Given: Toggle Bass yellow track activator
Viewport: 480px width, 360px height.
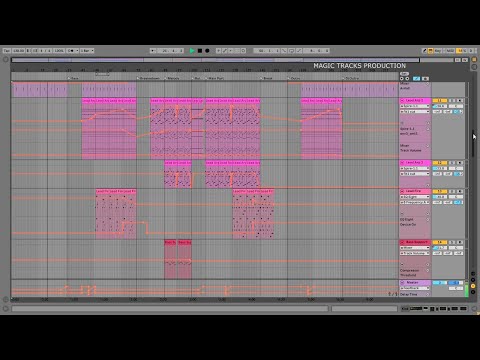Looking at the screenshot, I should point(440,242).
